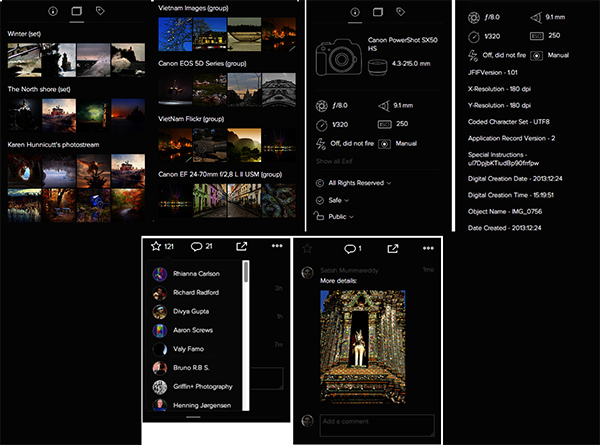Open the first thumbnail under The North shore (set)
This screenshot has width=600, height=445.
click(x=24, y=115)
